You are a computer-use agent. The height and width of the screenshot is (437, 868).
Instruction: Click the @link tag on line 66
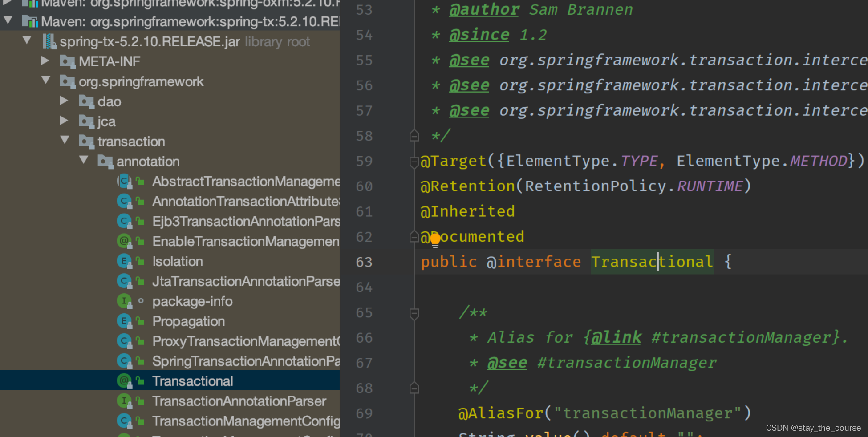617,338
